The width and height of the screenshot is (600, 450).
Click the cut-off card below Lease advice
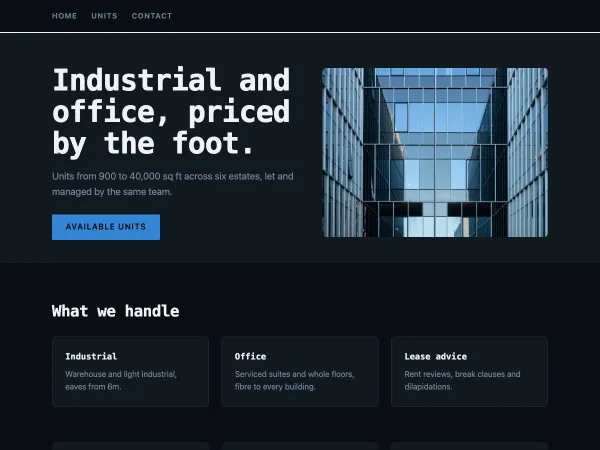click(470, 446)
